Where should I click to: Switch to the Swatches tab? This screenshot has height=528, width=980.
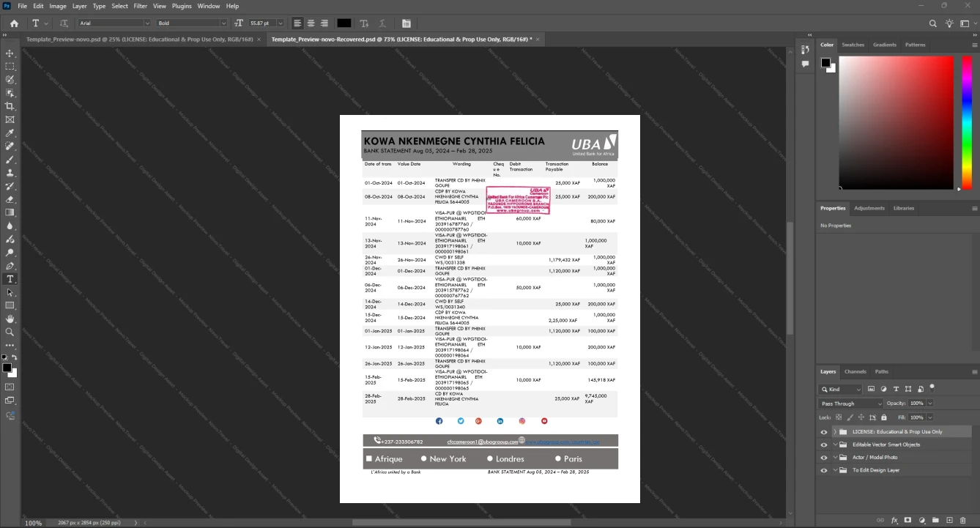pos(853,45)
